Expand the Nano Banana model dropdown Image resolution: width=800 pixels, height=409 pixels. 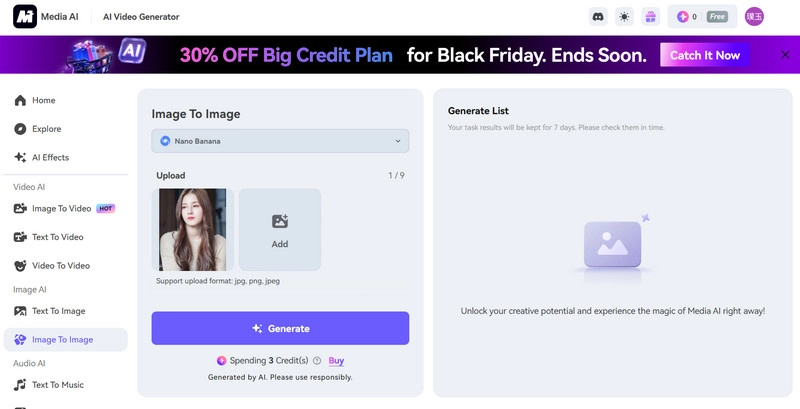pyautogui.click(x=280, y=141)
